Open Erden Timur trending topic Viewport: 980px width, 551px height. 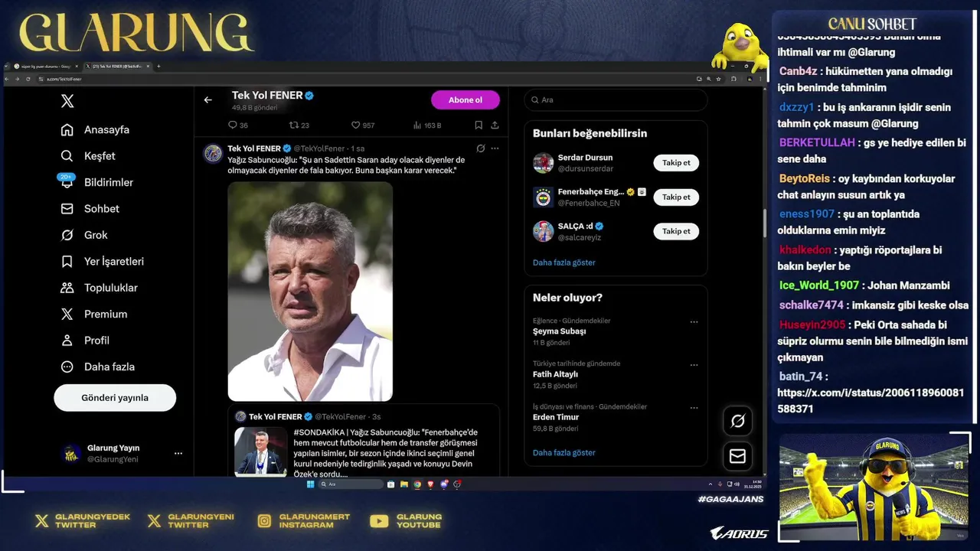click(556, 417)
